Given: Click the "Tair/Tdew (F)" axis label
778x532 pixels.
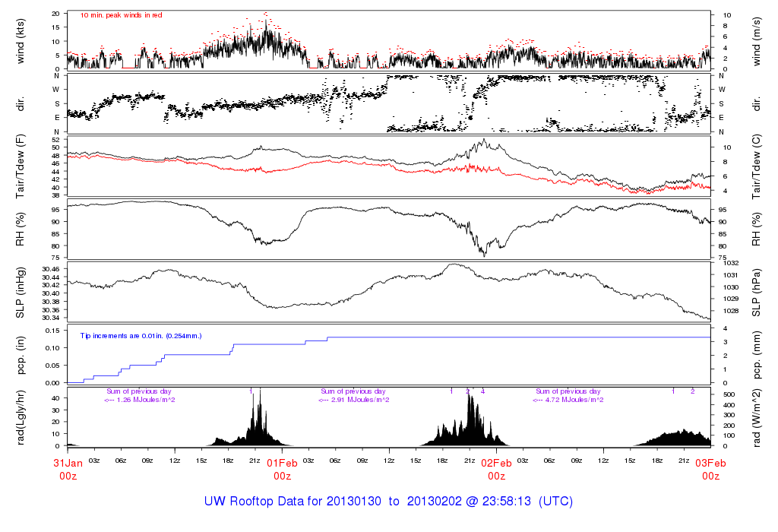Looking at the screenshot, I should click(21, 166).
